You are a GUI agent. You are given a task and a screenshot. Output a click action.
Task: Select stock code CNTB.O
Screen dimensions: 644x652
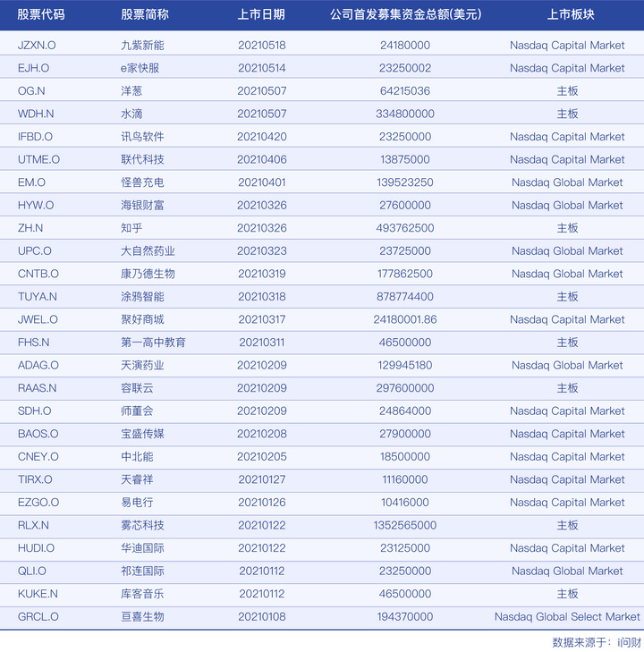38,274
